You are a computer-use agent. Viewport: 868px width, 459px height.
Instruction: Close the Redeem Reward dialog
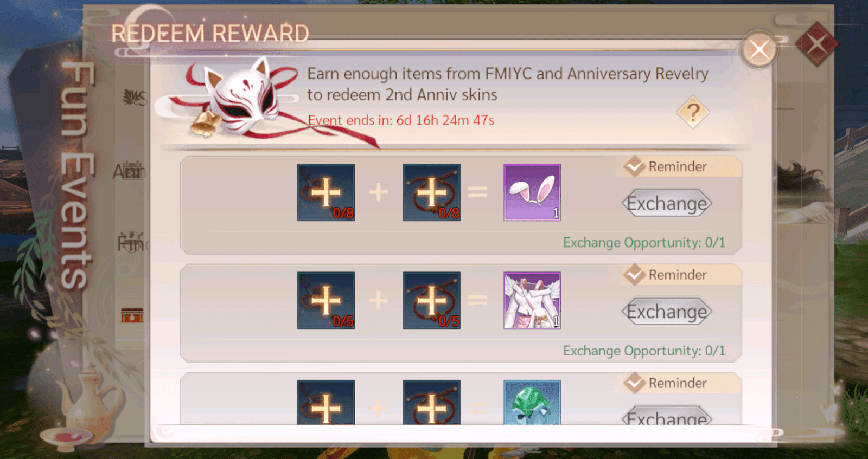click(x=759, y=50)
